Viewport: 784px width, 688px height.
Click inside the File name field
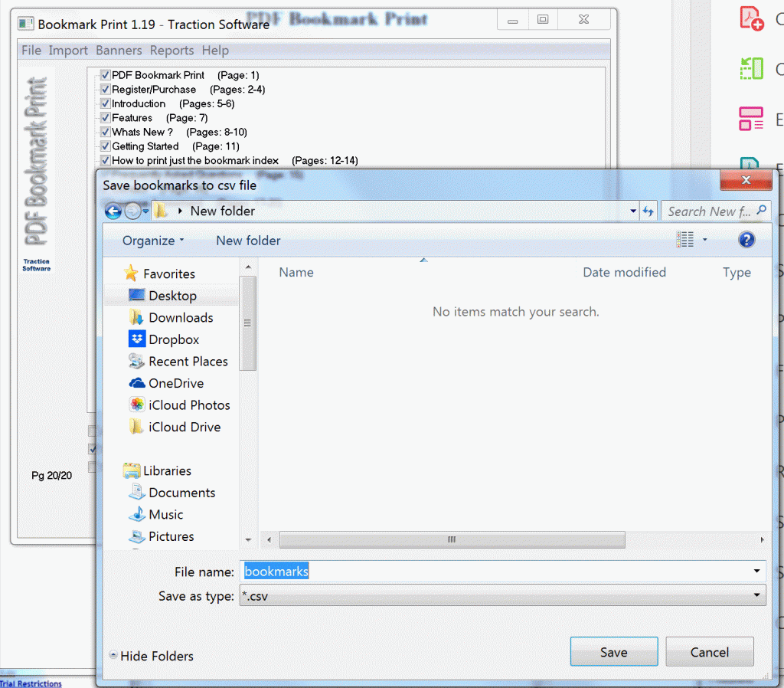[383, 571]
